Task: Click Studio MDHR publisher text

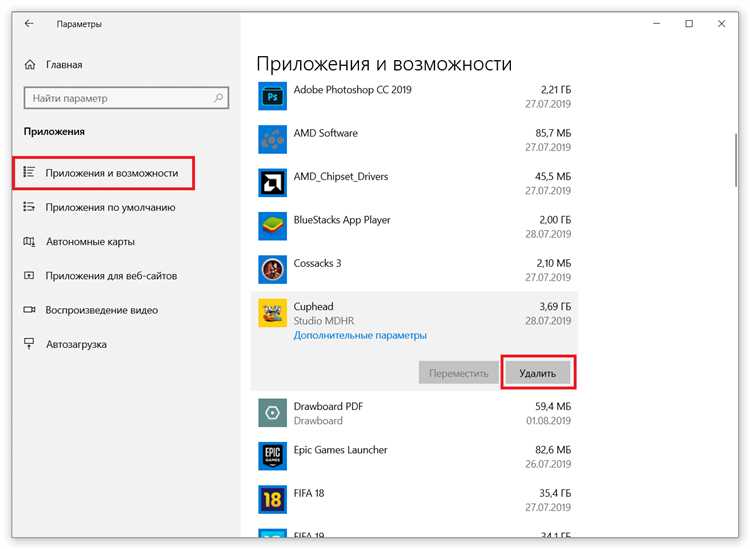Action: pyautogui.click(x=324, y=321)
